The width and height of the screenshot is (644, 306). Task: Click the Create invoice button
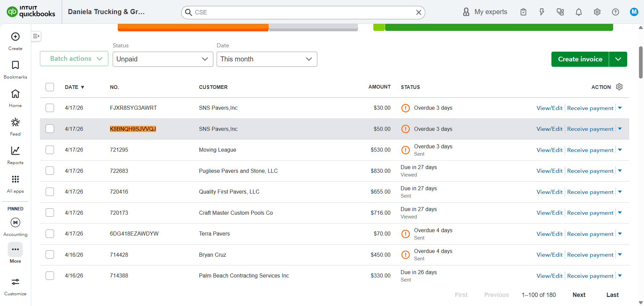tap(580, 59)
